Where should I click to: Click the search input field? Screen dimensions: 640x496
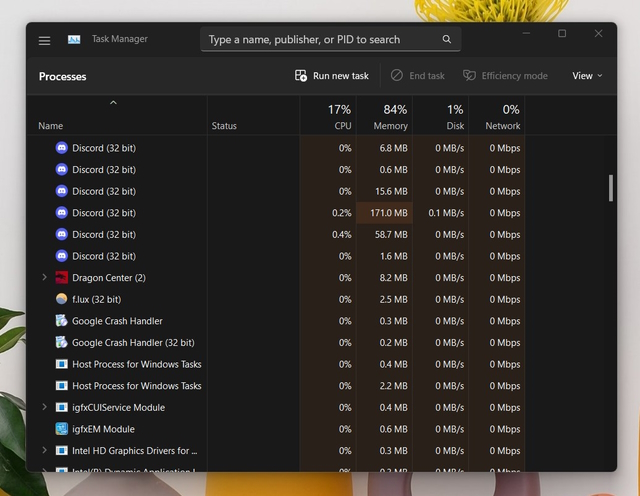pyautogui.click(x=331, y=39)
